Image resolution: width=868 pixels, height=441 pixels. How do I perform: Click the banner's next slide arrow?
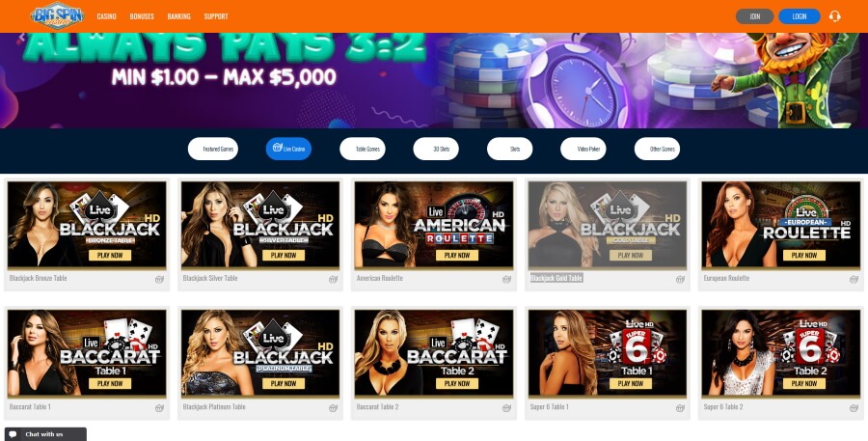pos(845,37)
